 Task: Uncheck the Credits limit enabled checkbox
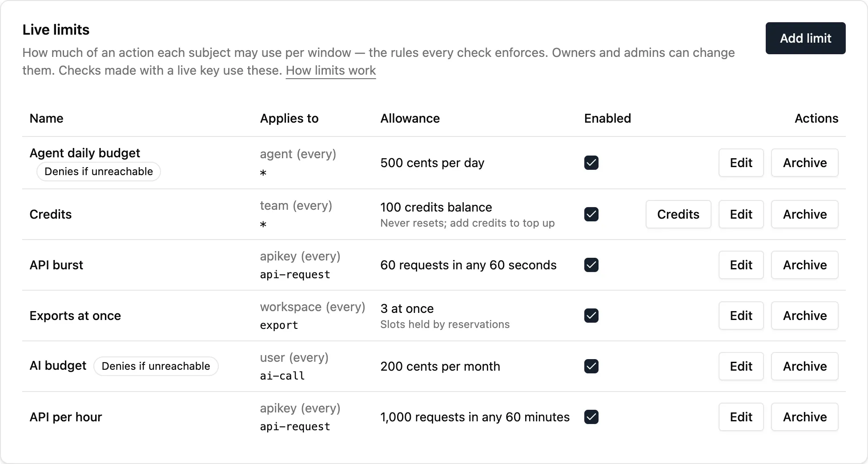pos(591,214)
